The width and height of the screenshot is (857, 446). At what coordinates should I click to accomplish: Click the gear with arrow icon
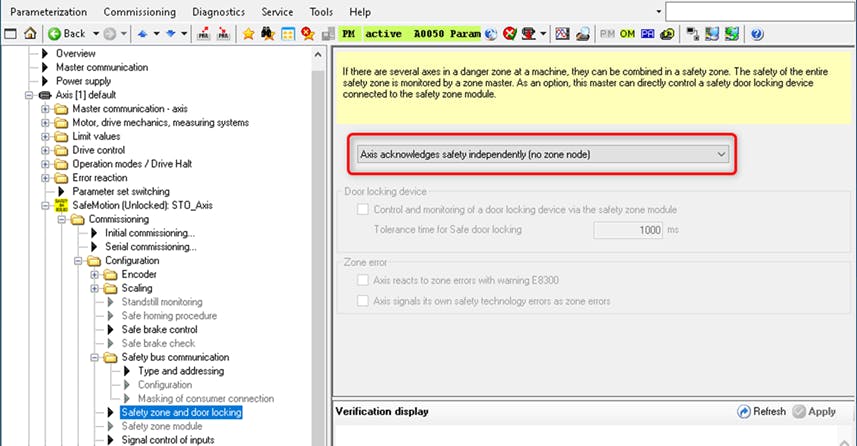667,34
